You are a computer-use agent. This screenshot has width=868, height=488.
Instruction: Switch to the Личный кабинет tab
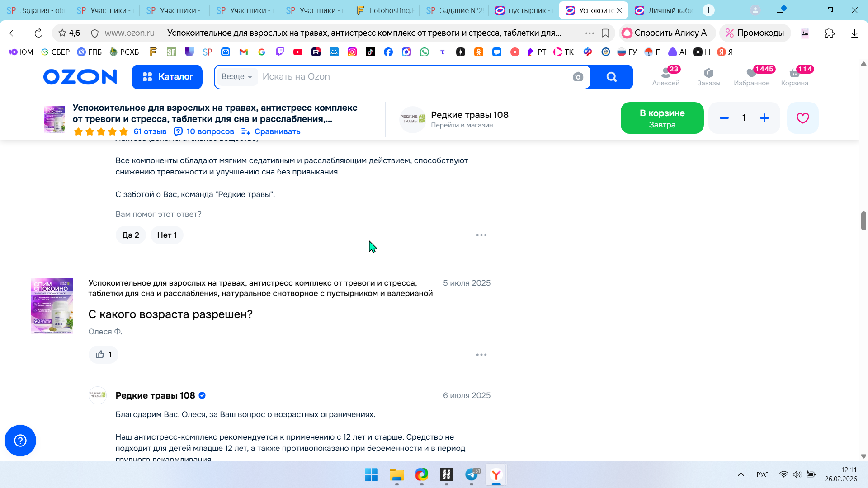pos(664,10)
